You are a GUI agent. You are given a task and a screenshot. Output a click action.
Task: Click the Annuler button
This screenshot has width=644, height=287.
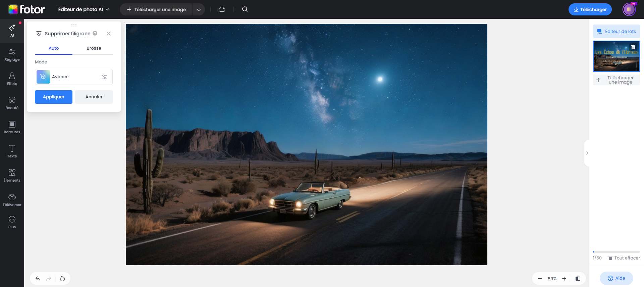94,97
